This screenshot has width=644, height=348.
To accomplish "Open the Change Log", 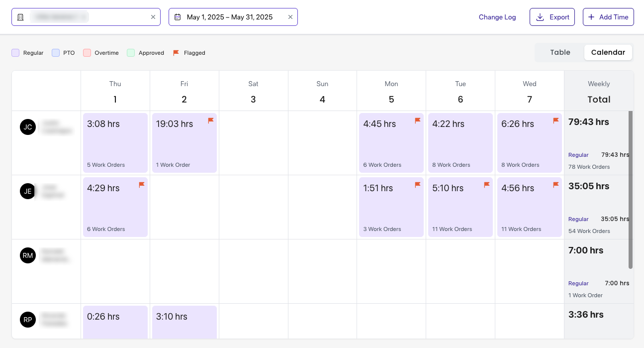I will [497, 17].
